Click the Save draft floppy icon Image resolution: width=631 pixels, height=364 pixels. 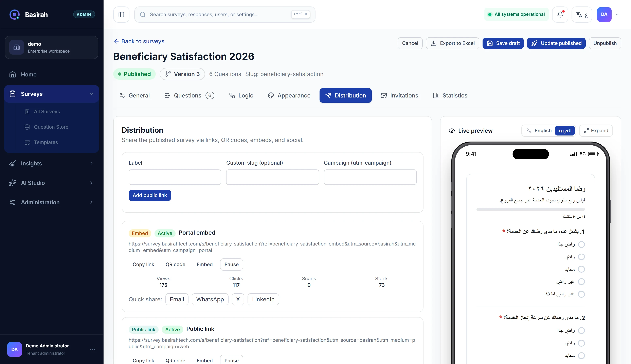[490, 43]
